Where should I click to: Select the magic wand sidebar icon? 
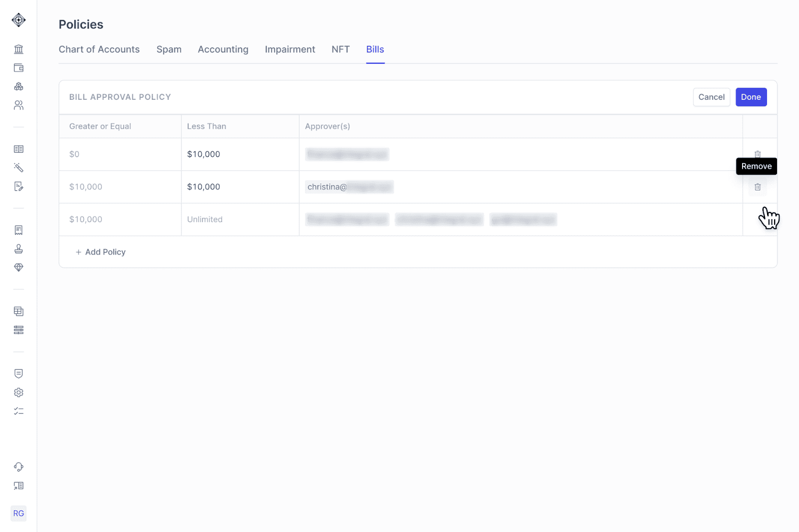[x=18, y=168]
